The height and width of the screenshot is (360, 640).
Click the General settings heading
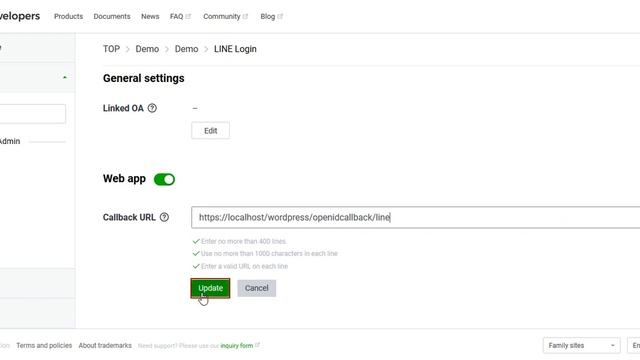click(143, 78)
